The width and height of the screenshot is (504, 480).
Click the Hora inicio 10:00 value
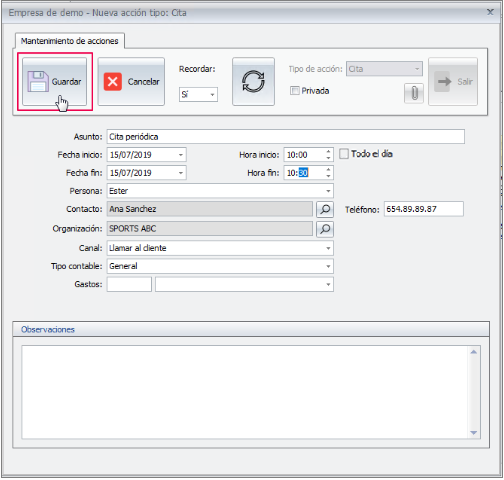297,155
